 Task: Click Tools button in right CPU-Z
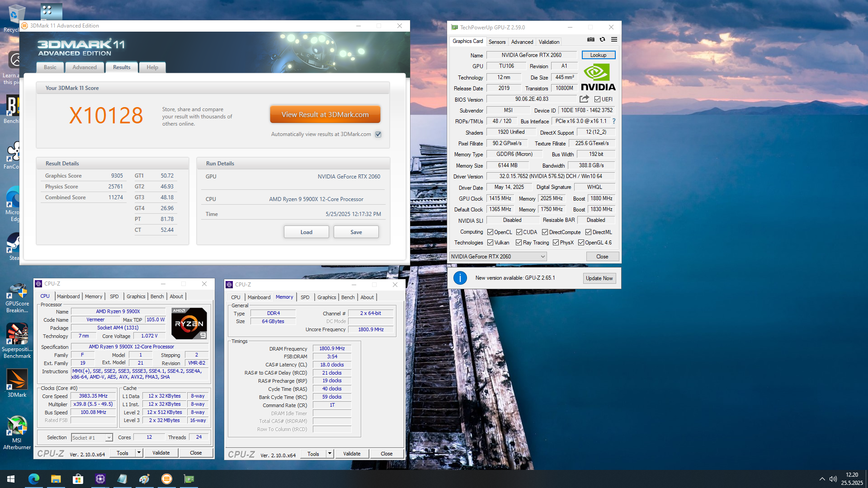(313, 454)
